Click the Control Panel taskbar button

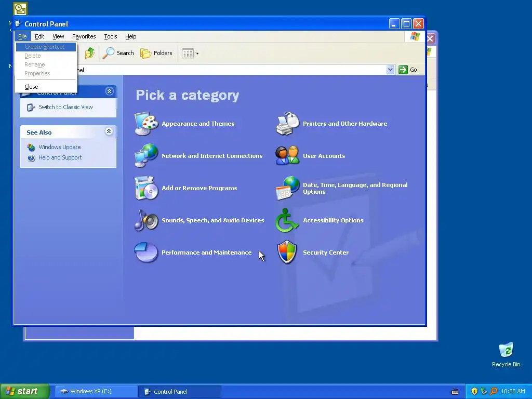click(180, 392)
